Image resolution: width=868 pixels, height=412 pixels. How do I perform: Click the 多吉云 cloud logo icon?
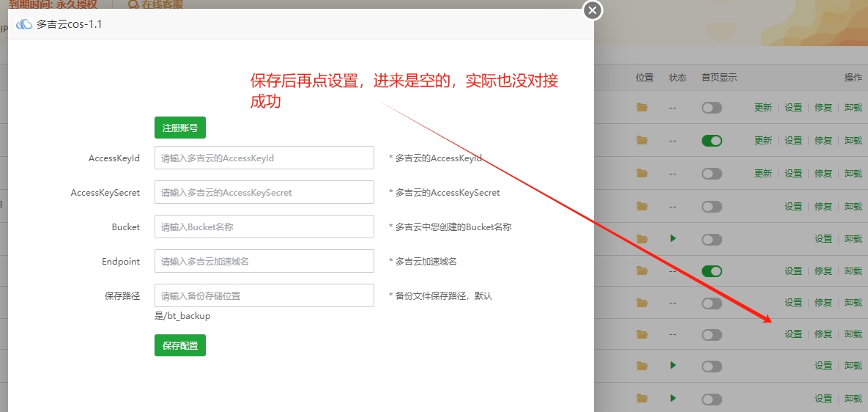pos(24,24)
